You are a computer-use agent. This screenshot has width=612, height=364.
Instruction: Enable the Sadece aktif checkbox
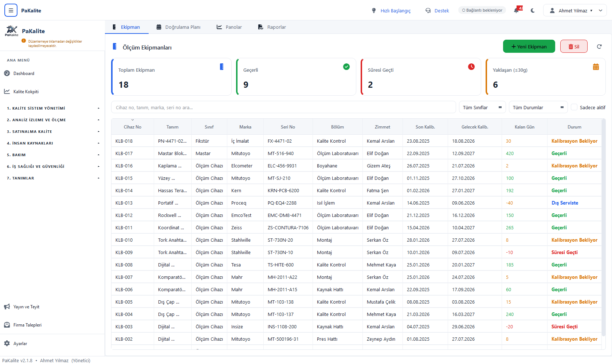(574, 107)
